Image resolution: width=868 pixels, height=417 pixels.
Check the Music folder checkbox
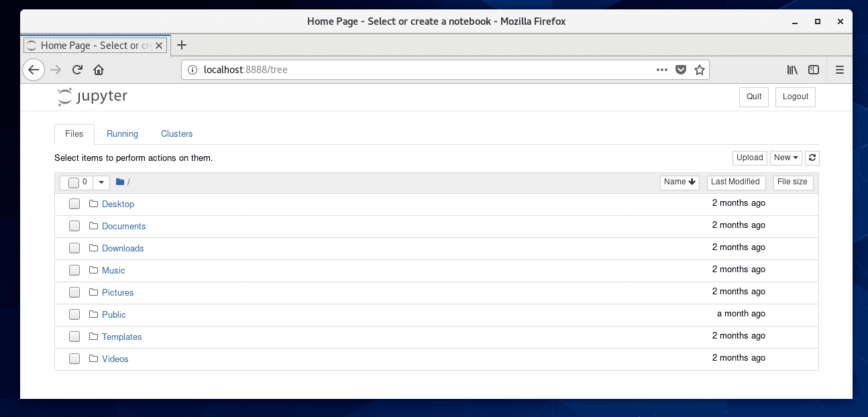point(74,270)
